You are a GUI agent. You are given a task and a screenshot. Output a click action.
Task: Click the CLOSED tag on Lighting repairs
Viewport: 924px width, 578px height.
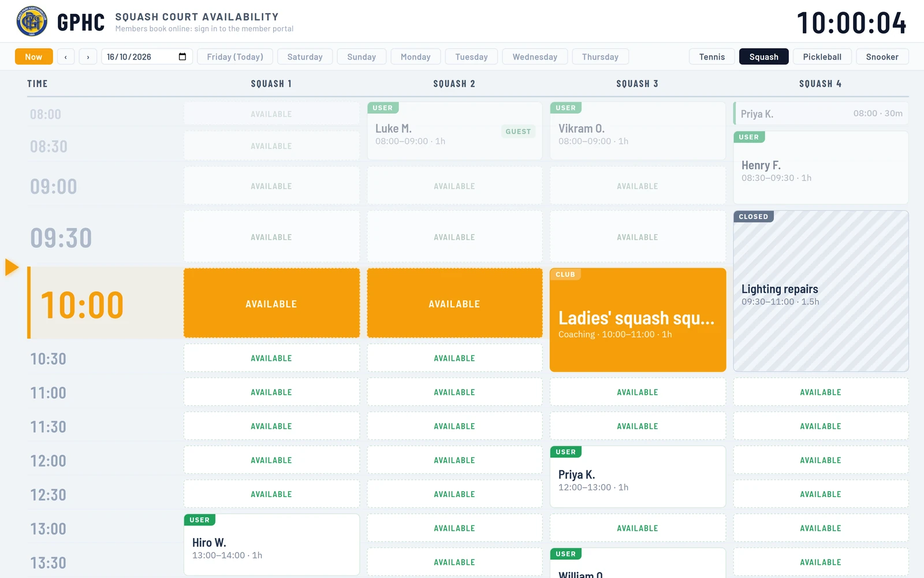pyautogui.click(x=754, y=217)
